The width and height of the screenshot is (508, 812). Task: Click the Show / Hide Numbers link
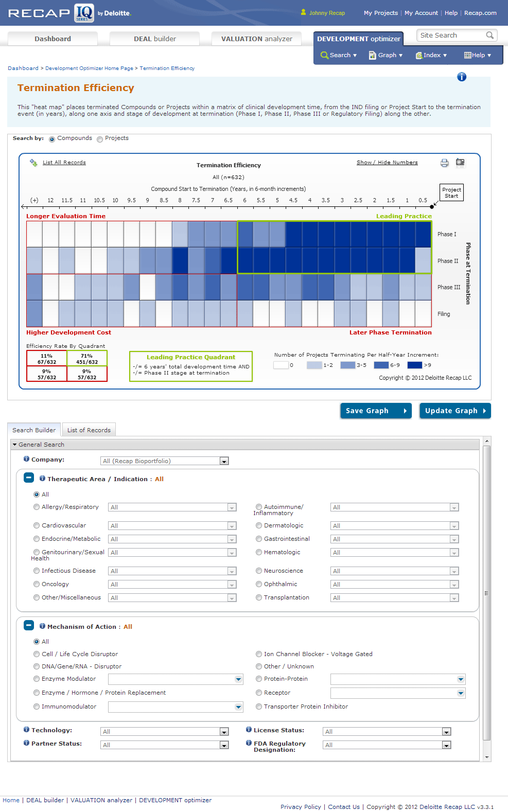(387, 163)
